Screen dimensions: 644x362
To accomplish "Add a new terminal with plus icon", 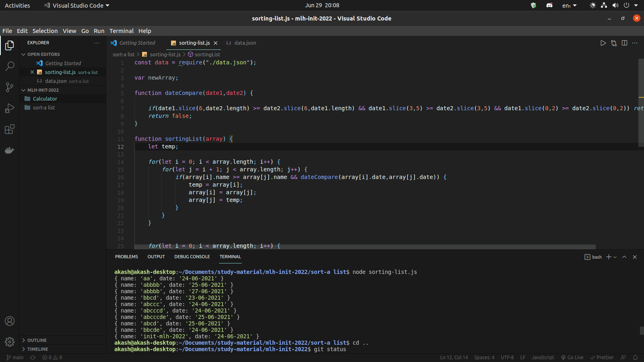I will 609,257.
